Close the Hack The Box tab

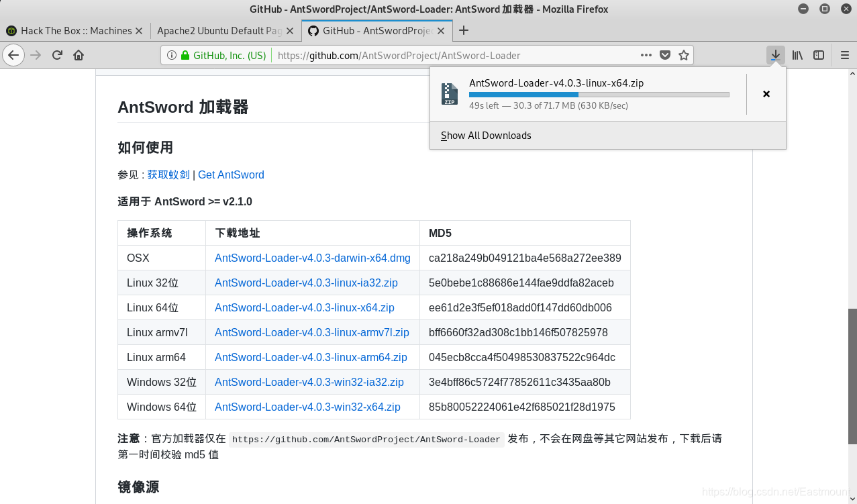pyautogui.click(x=139, y=30)
